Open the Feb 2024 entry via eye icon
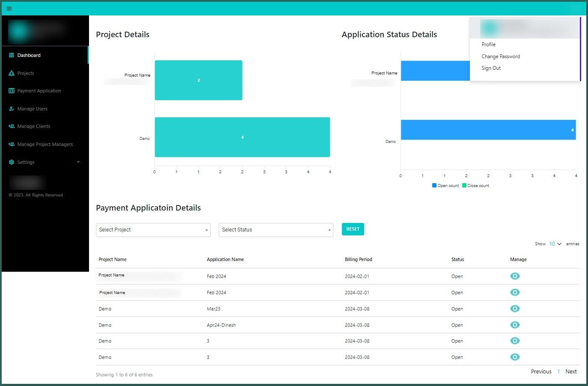The width and height of the screenshot is (588, 386). (515, 276)
